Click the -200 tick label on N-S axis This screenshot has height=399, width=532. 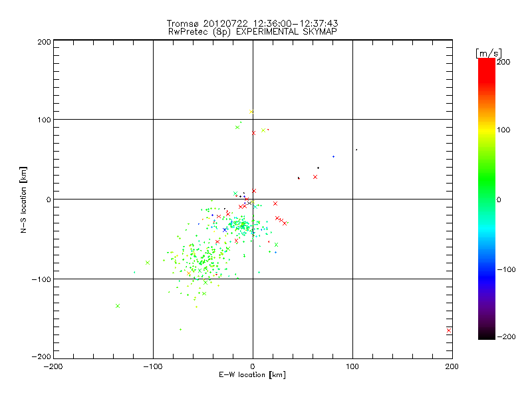(x=41, y=356)
